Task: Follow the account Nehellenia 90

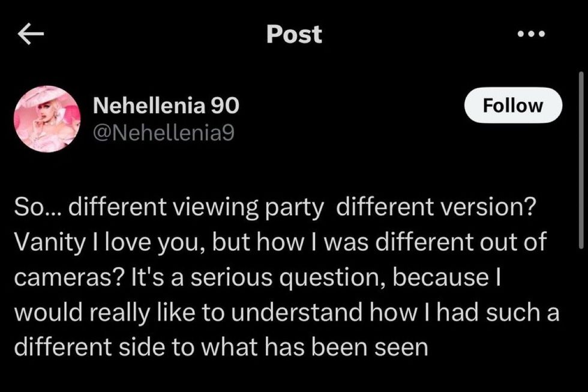Action: 512,106
